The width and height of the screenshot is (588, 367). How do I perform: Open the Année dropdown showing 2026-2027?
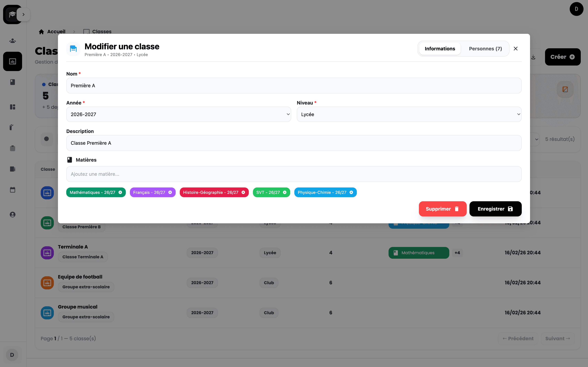(178, 114)
